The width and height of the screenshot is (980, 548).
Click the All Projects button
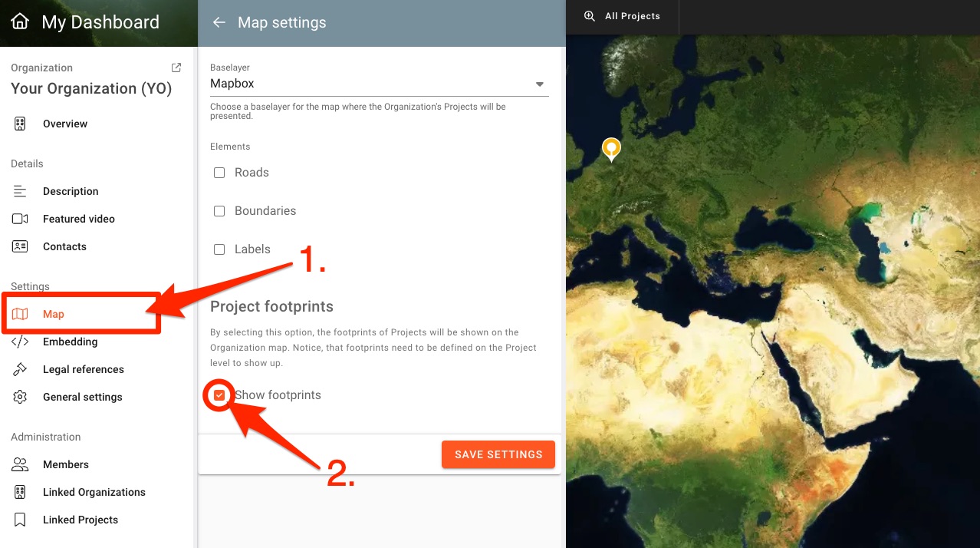(x=632, y=16)
